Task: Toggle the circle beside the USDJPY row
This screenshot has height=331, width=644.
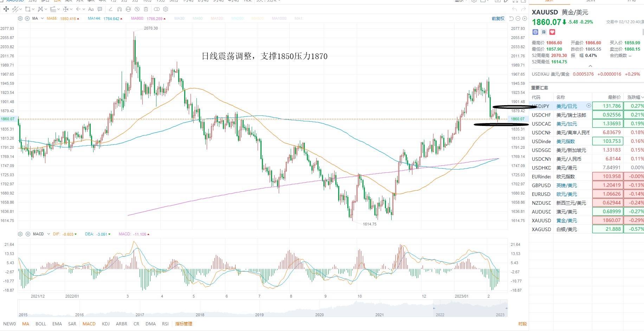Action: (x=589, y=106)
